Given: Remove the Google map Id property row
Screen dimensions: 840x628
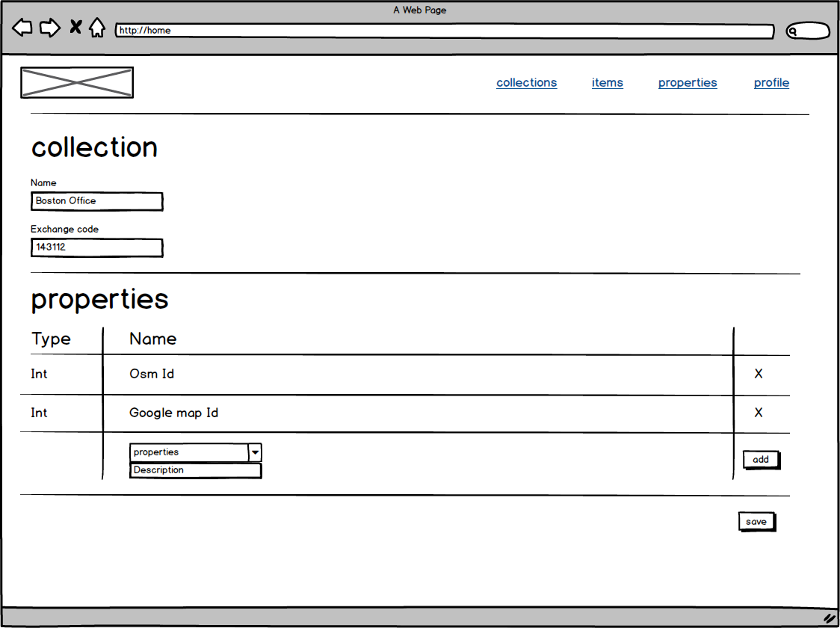Looking at the screenshot, I should [x=759, y=413].
